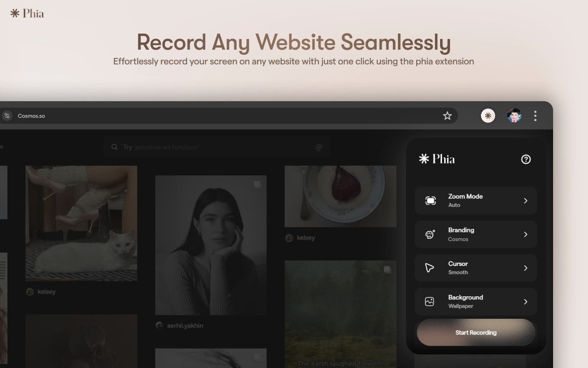
Task: Click the Branding palette icon
Action: coord(430,235)
